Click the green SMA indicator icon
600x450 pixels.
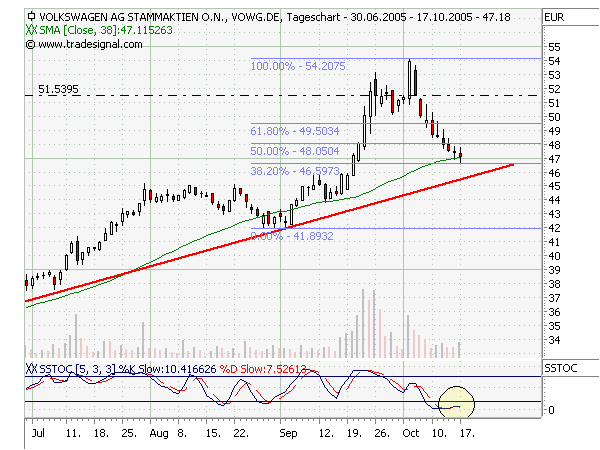32,30
